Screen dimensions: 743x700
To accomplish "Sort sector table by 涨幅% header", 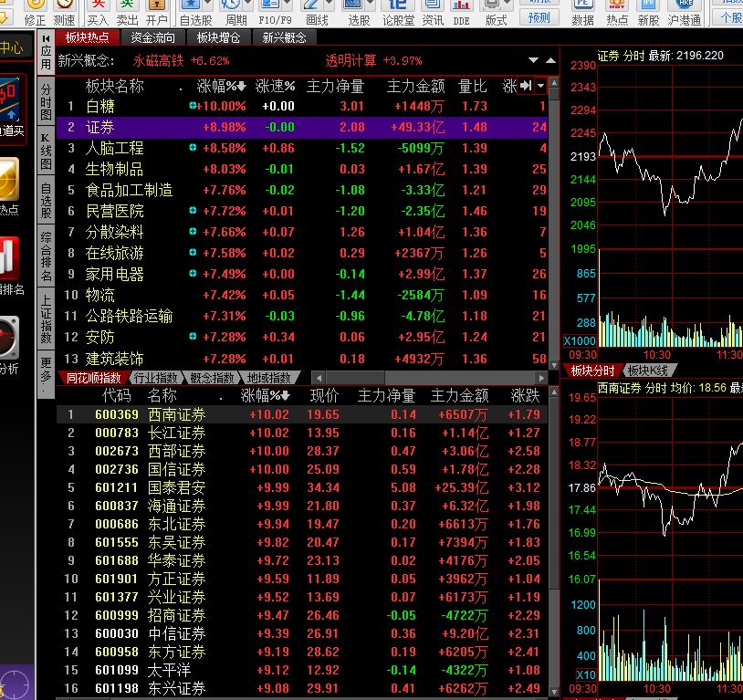I will [221, 86].
